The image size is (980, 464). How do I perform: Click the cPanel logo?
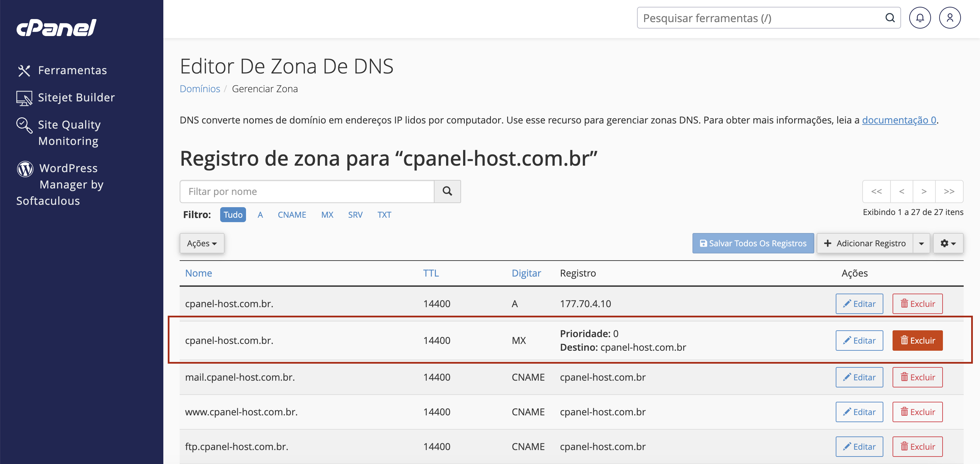click(x=56, y=28)
